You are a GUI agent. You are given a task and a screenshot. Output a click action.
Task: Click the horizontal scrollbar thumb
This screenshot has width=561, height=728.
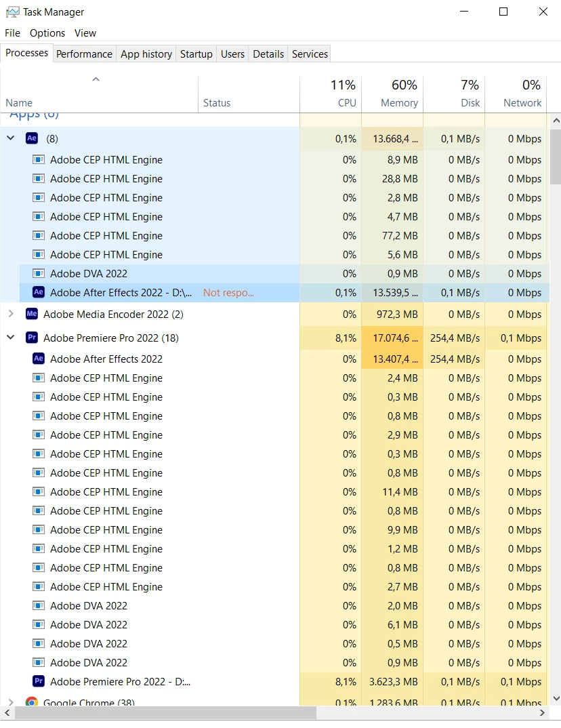click(165, 712)
